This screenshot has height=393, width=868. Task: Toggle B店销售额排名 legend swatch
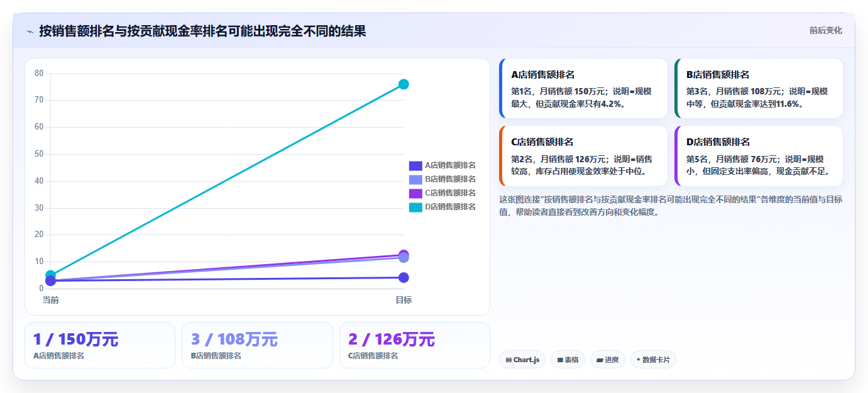point(415,179)
